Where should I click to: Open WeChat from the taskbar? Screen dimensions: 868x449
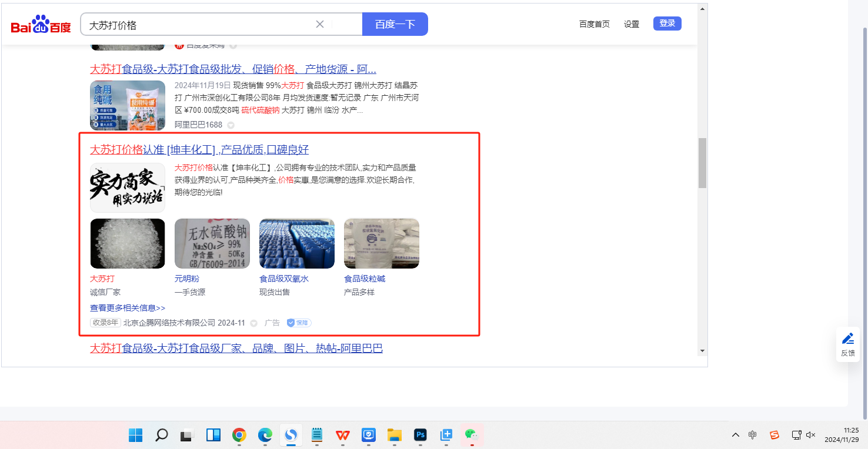(472, 435)
